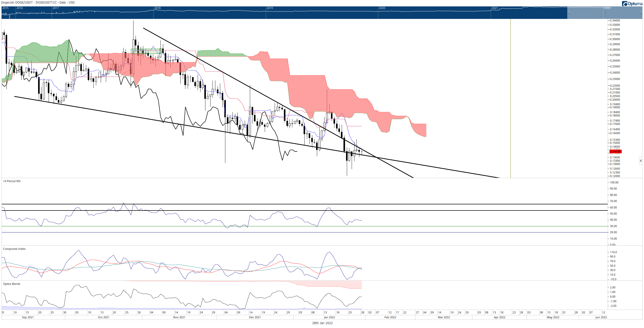Screen dimensions: 644x328
Task: Click the Mar 2022 month label
Action: pos(444,317)
